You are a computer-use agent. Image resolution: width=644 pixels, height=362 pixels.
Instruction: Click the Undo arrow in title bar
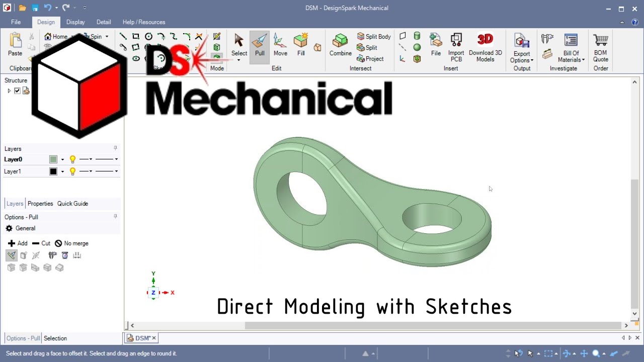[47, 8]
